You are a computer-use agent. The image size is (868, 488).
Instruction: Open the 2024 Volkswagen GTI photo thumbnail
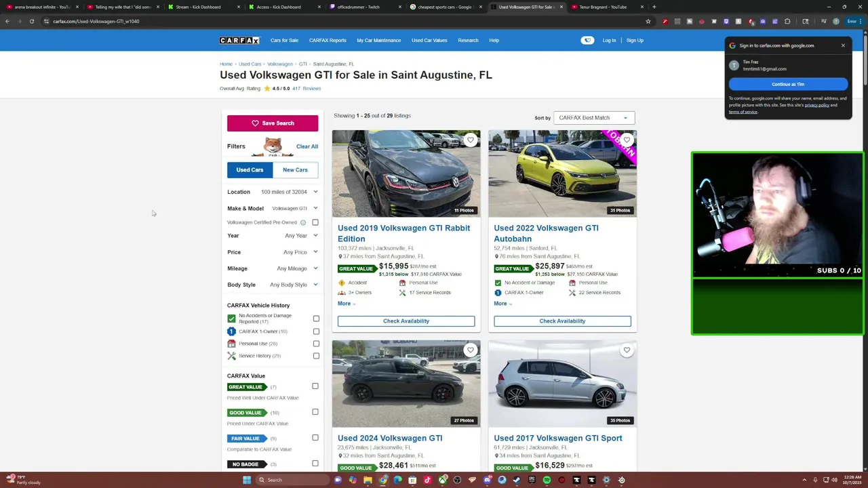click(406, 384)
